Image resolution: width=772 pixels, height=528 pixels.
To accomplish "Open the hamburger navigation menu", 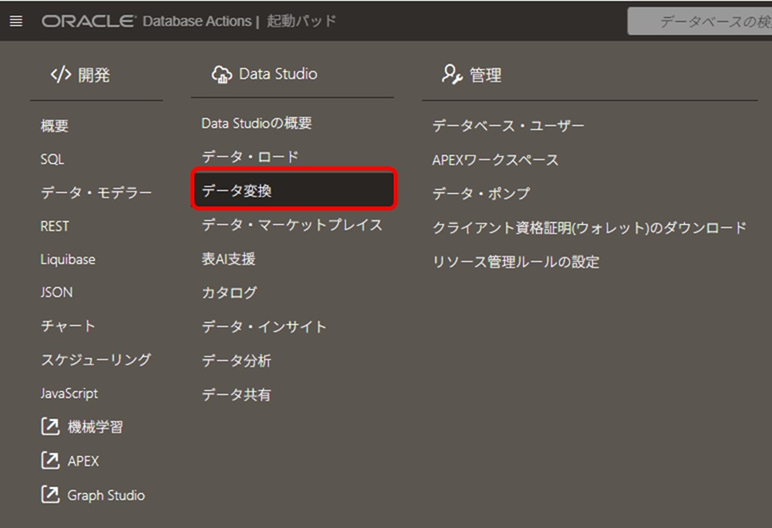I will coord(16,21).
